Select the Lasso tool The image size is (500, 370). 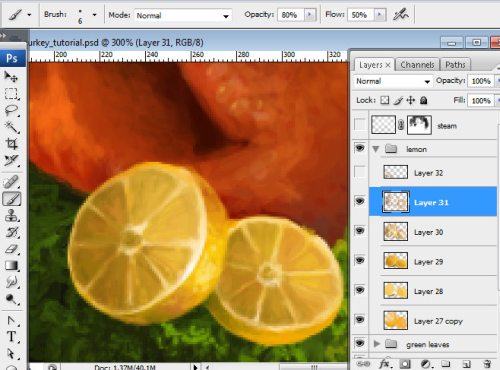click(11, 111)
